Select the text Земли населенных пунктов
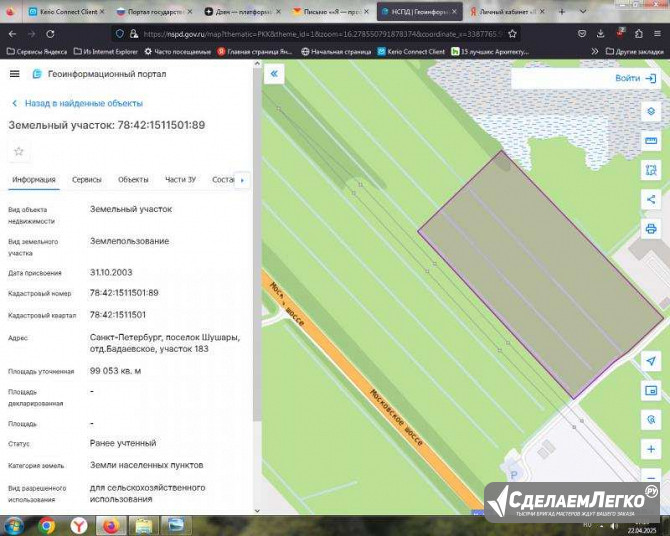 (147, 465)
